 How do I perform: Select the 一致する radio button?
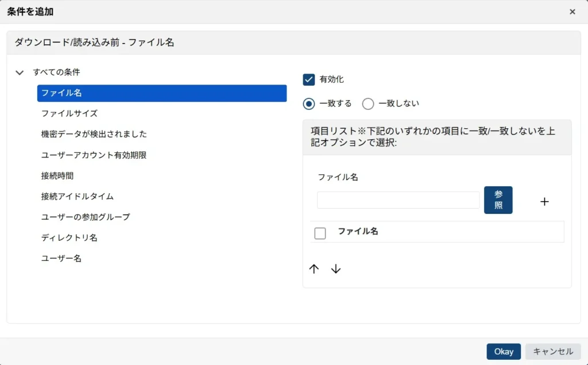click(x=309, y=103)
